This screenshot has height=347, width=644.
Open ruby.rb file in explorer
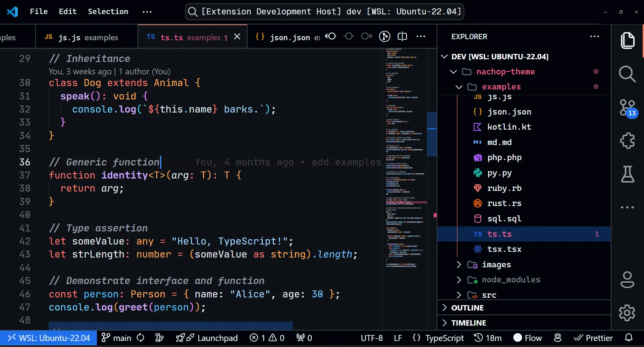pos(524,188)
